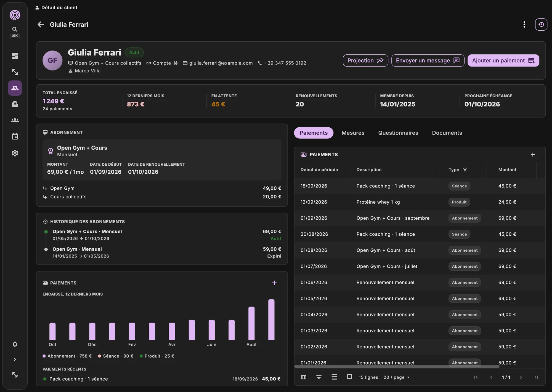Click the Projection button

pos(365,60)
